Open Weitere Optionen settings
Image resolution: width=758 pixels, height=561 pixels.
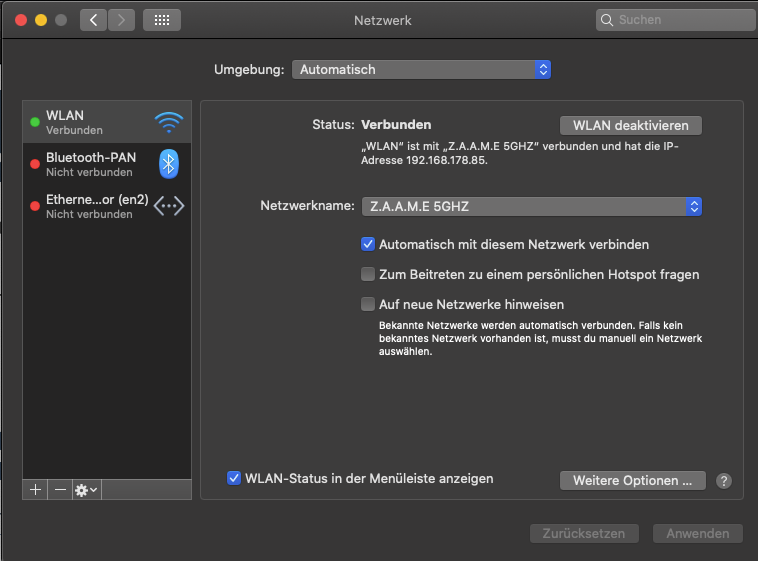point(632,481)
